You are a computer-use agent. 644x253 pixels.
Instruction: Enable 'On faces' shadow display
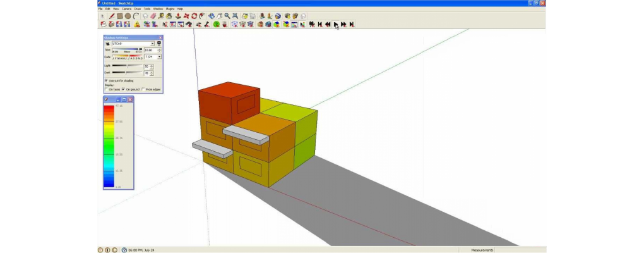pyautogui.click(x=106, y=89)
